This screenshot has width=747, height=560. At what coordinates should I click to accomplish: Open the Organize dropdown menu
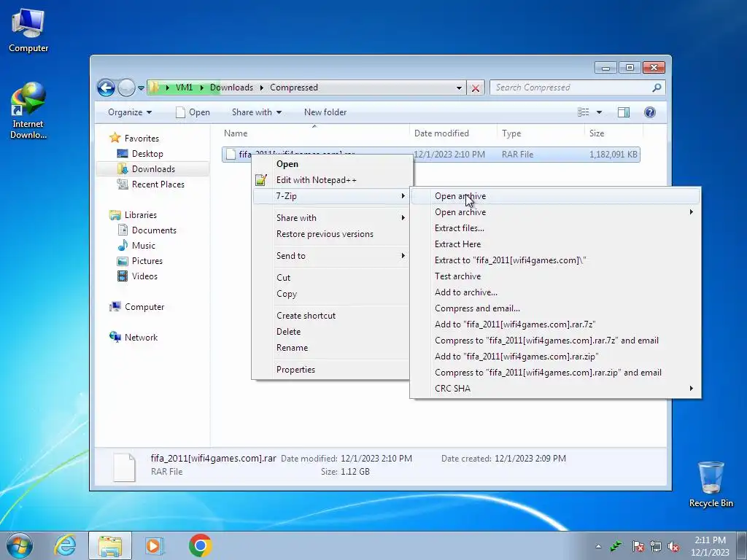click(130, 112)
